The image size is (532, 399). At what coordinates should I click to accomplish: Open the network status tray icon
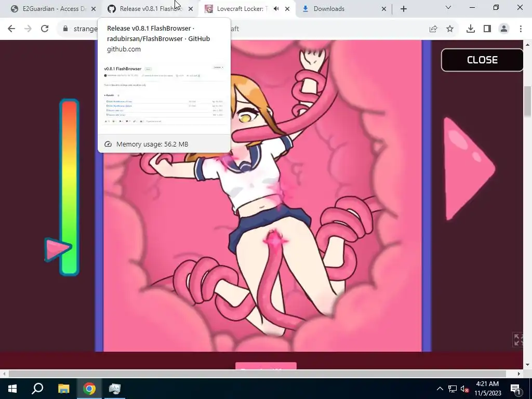(x=453, y=389)
